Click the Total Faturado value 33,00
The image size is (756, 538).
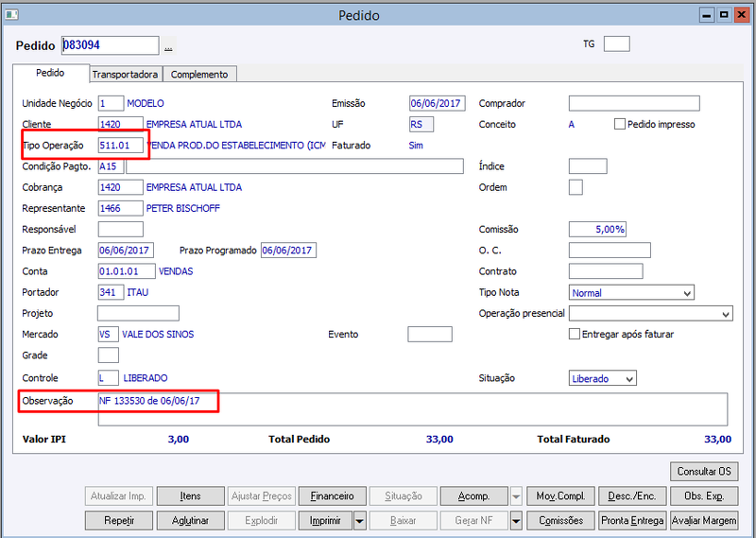pyautogui.click(x=717, y=439)
